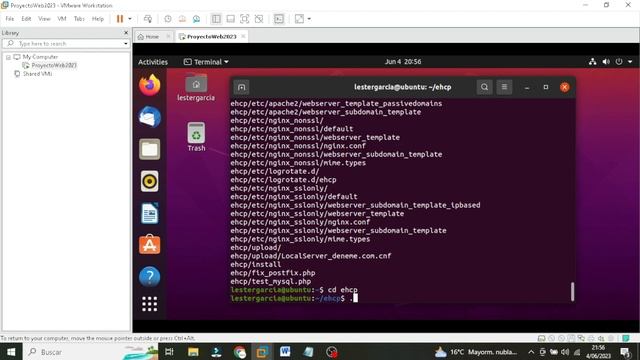Open the Help menu
The width and height of the screenshot is (640, 360).
point(98,19)
